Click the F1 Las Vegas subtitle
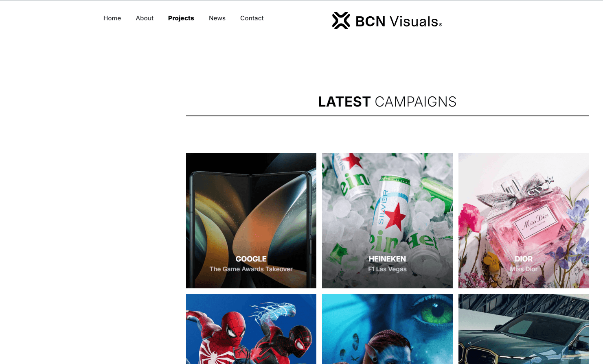 [x=387, y=269]
